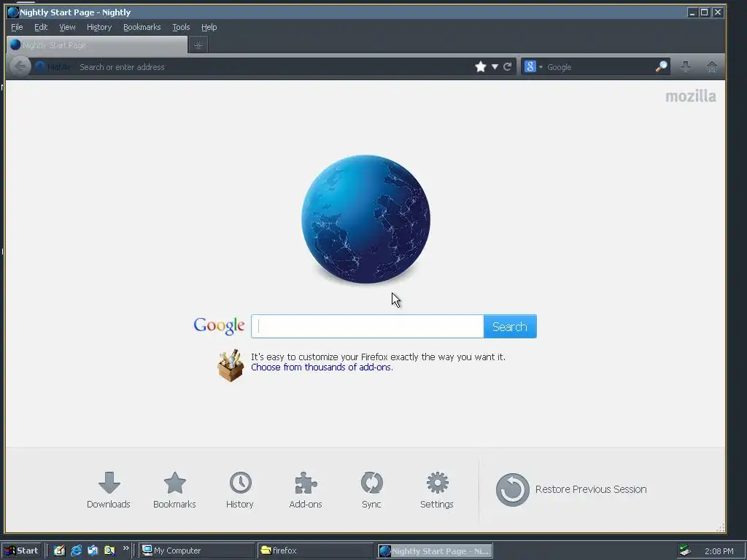Open the Tools menu

pyautogui.click(x=181, y=27)
